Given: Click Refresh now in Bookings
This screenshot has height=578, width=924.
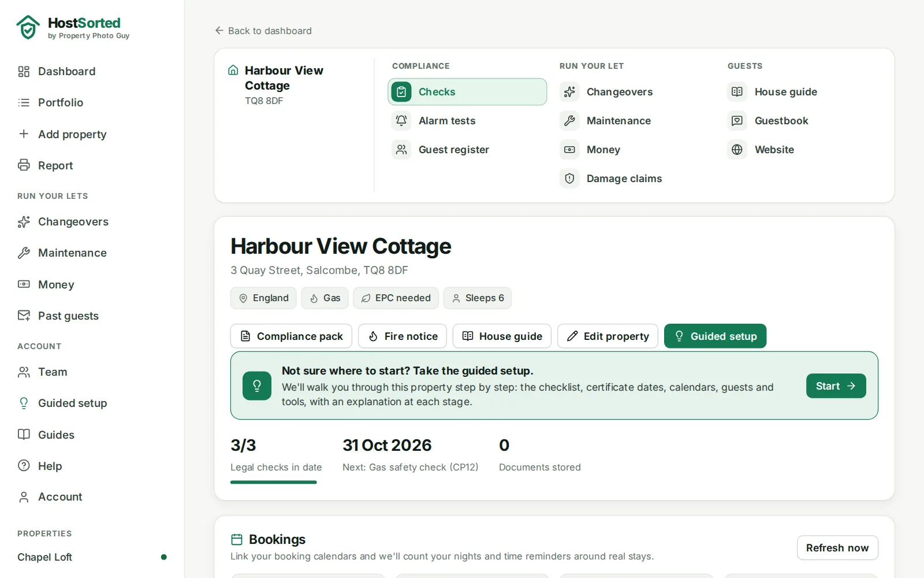Looking at the screenshot, I should [x=837, y=547].
